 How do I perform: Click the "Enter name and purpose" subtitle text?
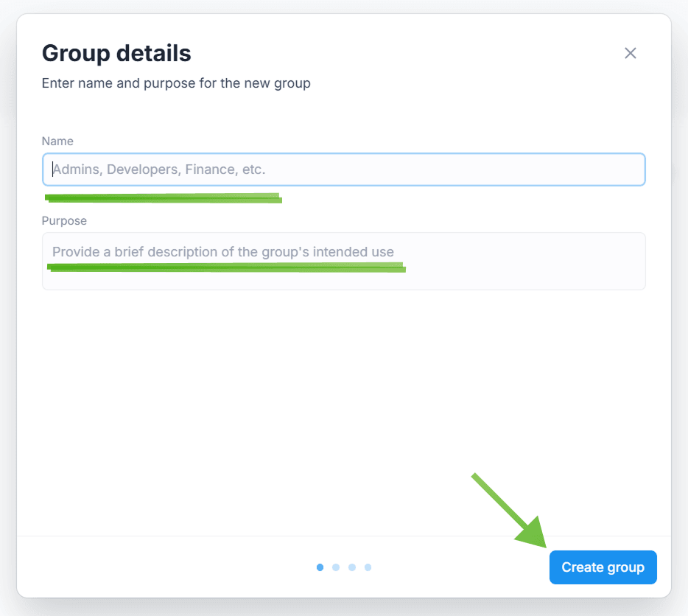(x=176, y=83)
